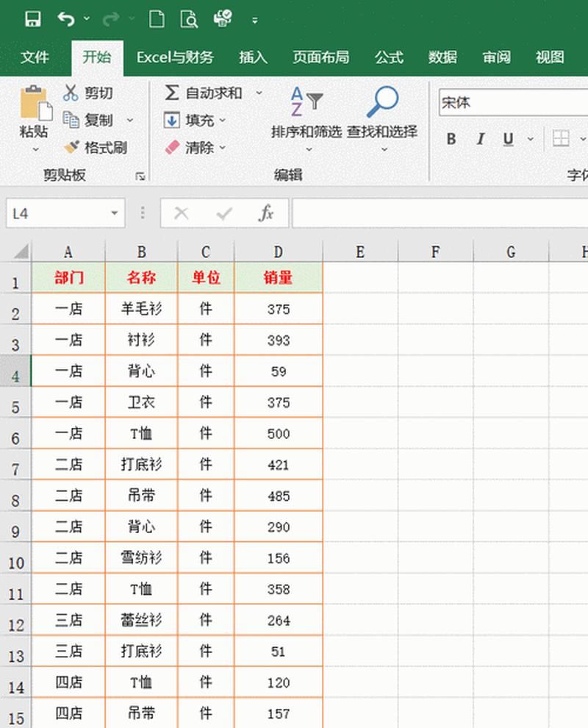The height and width of the screenshot is (728, 588).
Task: Click the 单位 header cell
Action: pyautogui.click(x=206, y=278)
